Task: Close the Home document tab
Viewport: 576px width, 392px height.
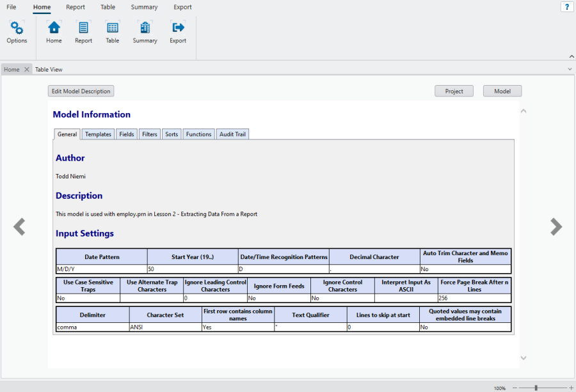Action: tap(26, 69)
